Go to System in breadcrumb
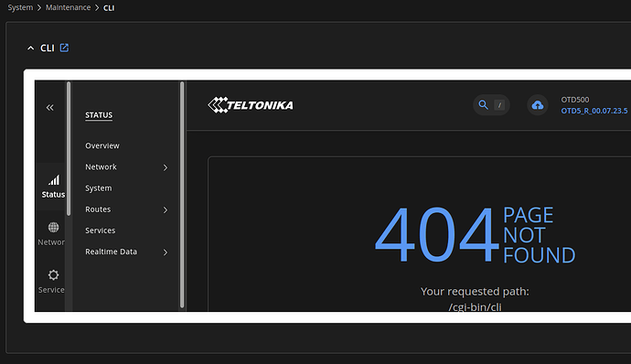Screen dimensions: 631x364 coord(20,7)
